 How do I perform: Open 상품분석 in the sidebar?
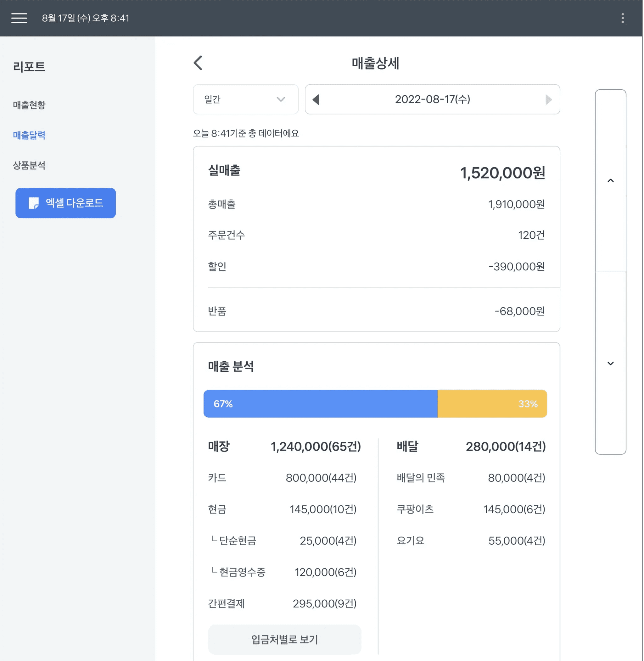(29, 165)
